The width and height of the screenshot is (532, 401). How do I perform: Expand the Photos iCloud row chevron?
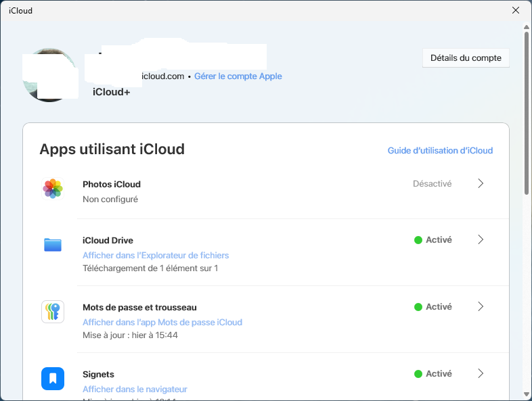coord(481,183)
